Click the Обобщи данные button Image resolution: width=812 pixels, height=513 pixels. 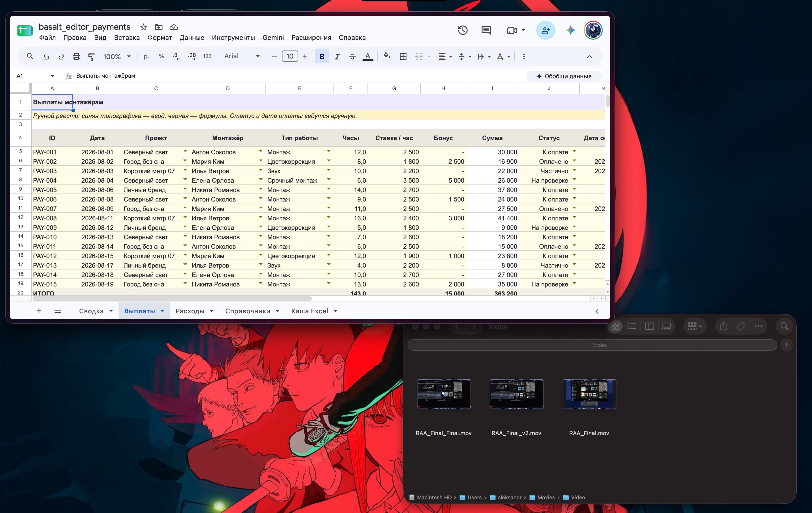click(564, 76)
